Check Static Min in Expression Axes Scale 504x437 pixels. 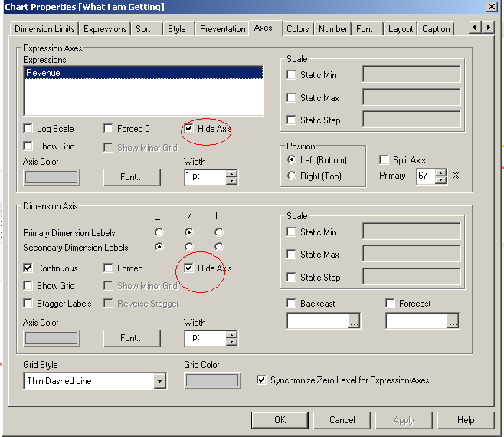click(291, 74)
